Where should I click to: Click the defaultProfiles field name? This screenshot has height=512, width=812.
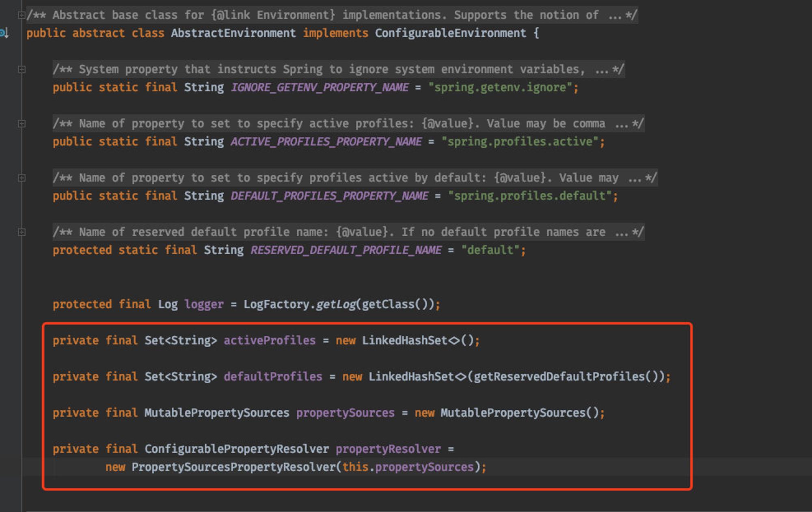[x=273, y=376]
